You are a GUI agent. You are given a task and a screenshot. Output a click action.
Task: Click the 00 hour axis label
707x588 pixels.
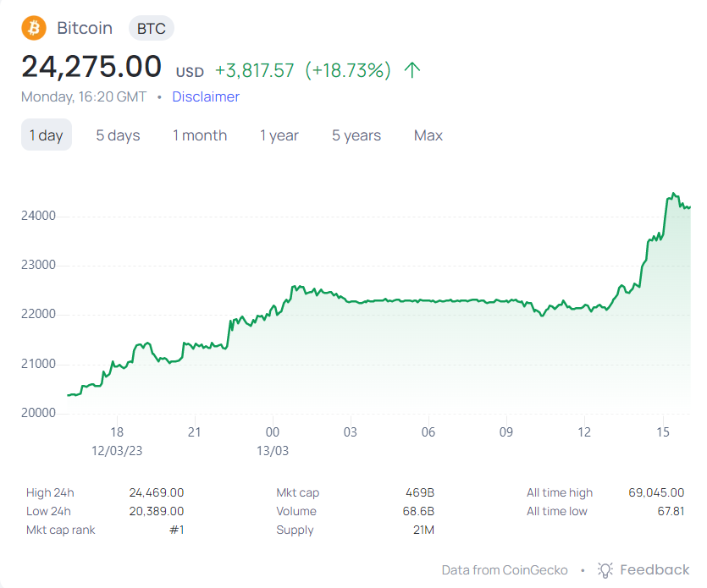(x=273, y=432)
